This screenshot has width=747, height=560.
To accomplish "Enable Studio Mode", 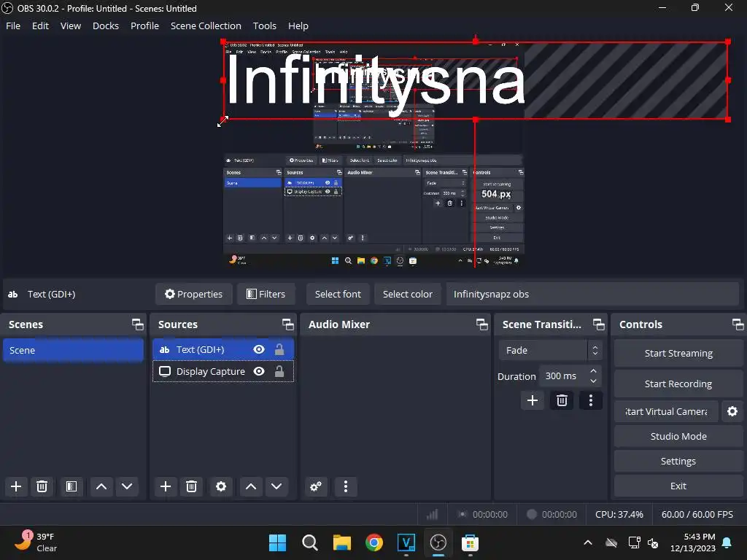I will pyautogui.click(x=678, y=436).
